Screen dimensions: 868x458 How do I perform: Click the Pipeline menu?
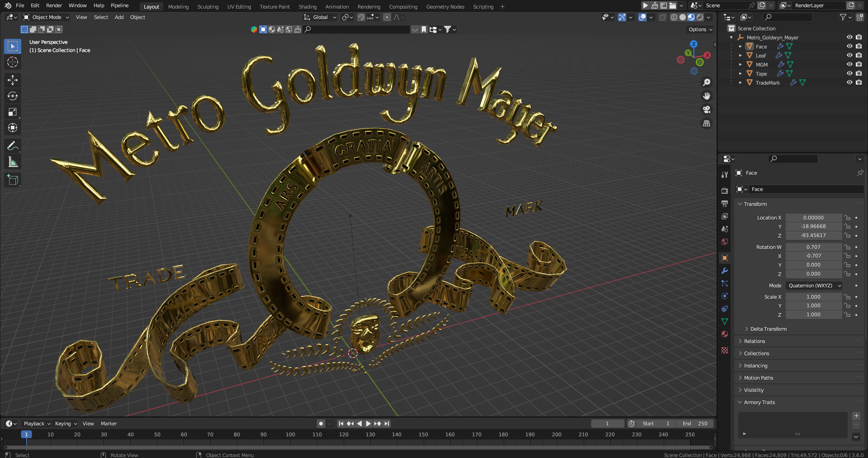pos(119,5)
